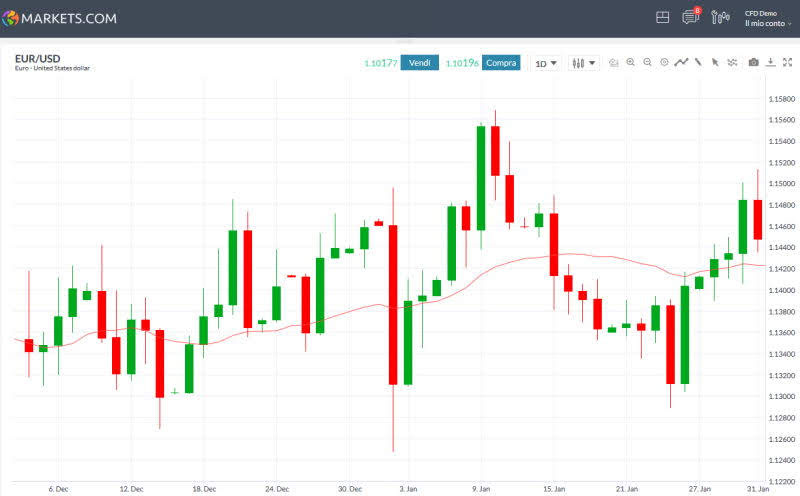Expand the Il mio conto account menu

pos(767,23)
